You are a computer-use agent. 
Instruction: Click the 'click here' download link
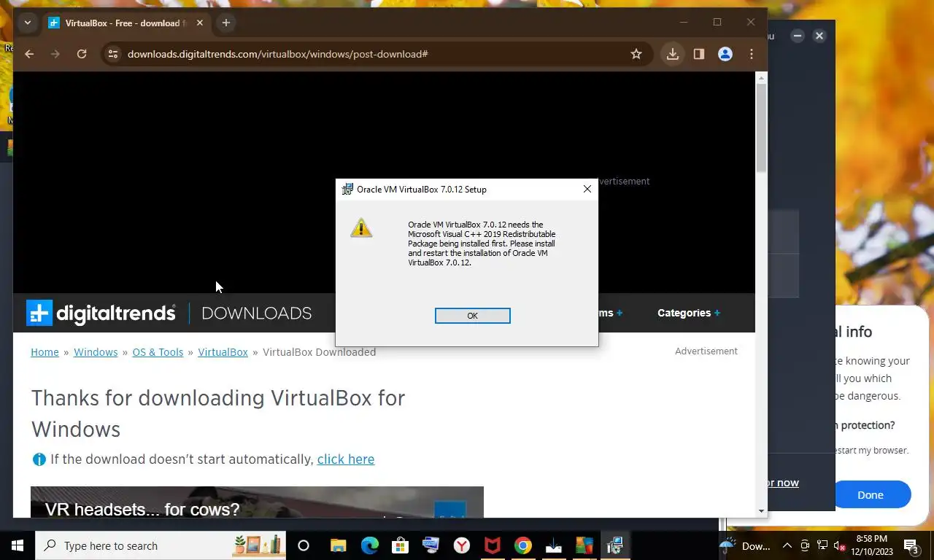click(346, 459)
